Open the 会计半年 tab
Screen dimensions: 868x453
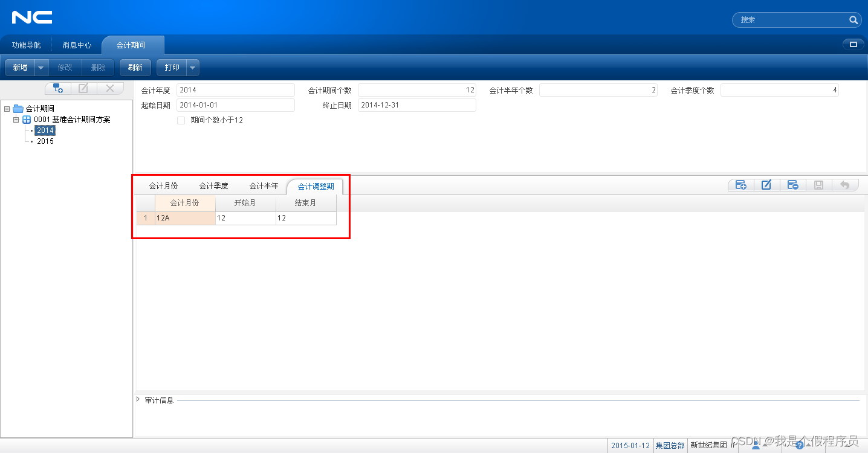coord(264,186)
